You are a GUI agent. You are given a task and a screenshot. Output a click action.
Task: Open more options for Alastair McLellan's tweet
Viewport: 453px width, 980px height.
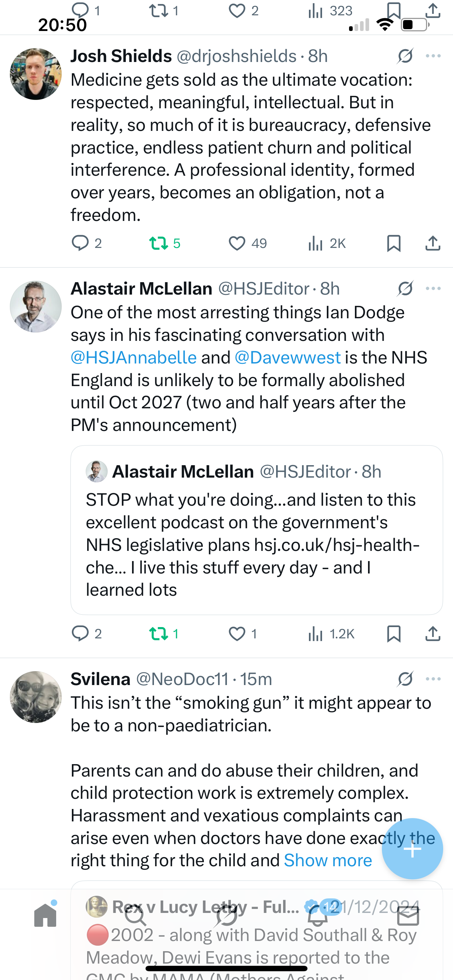click(433, 288)
